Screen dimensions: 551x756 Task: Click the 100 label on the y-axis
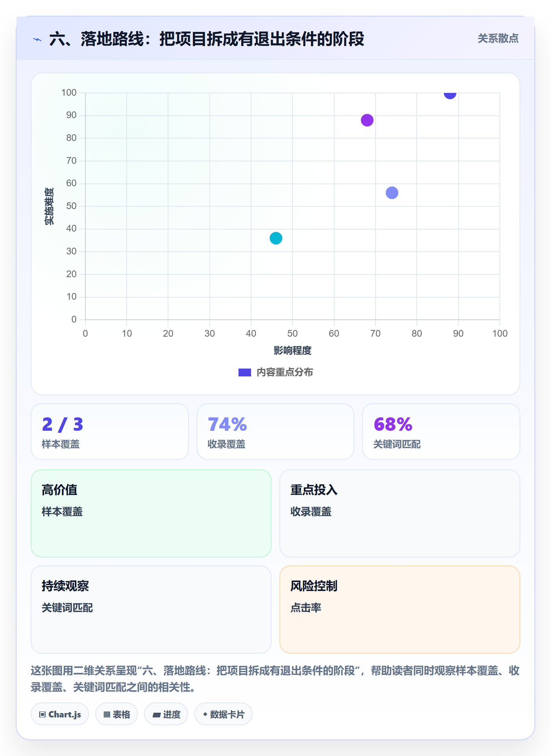69,93
